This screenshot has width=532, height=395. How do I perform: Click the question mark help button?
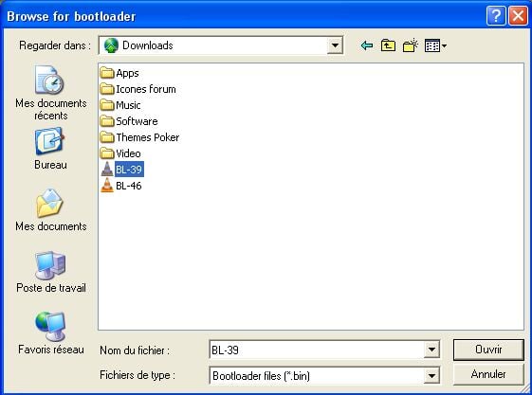point(496,15)
